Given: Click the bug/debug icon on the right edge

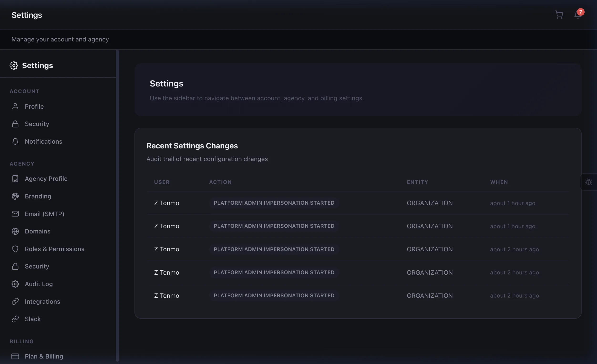Looking at the screenshot, I should pyautogui.click(x=589, y=182).
